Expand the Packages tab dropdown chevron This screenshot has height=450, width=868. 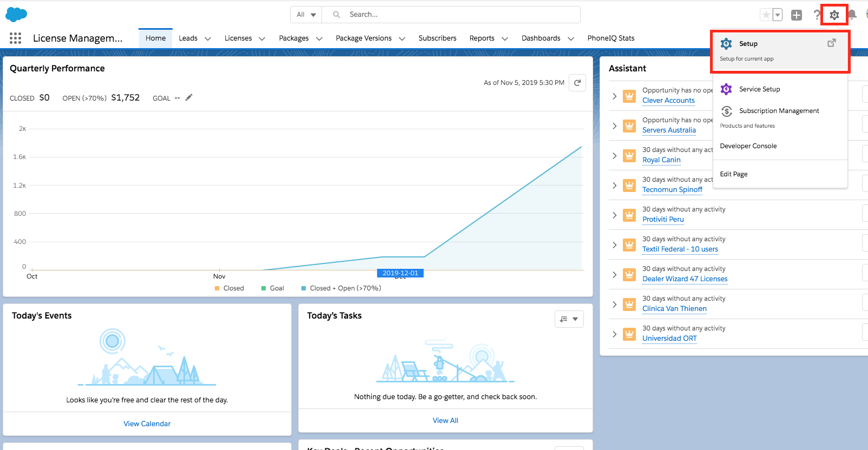pos(319,38)
